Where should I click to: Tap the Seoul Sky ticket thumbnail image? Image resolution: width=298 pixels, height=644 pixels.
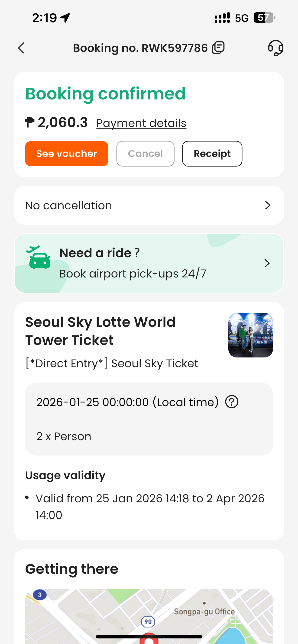tap(250, 335)
